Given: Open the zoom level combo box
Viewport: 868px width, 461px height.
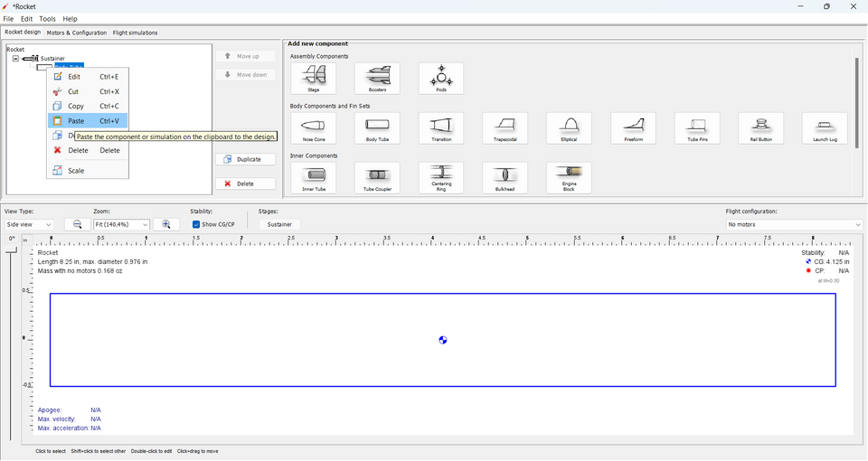Looking at the screenshot, I should pos(121,224).
